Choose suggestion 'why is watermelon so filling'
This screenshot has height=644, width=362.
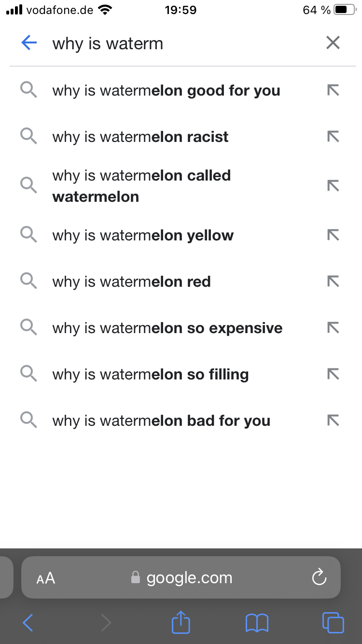181,374
